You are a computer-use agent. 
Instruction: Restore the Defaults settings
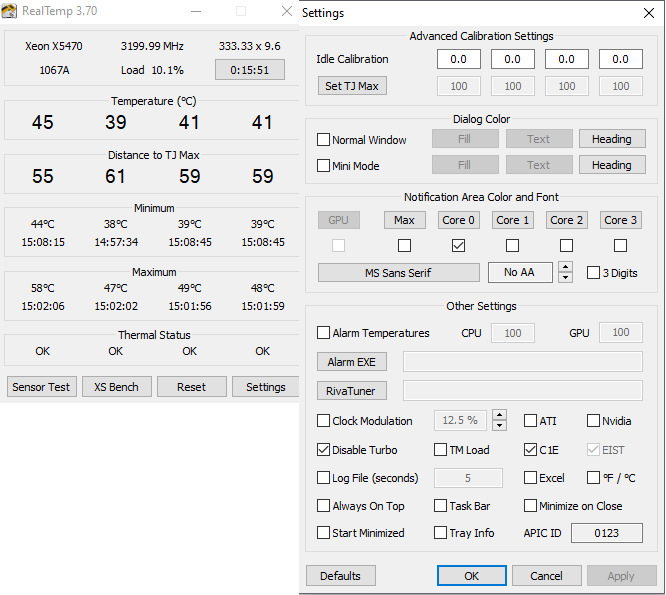click(x=340, y=576)
